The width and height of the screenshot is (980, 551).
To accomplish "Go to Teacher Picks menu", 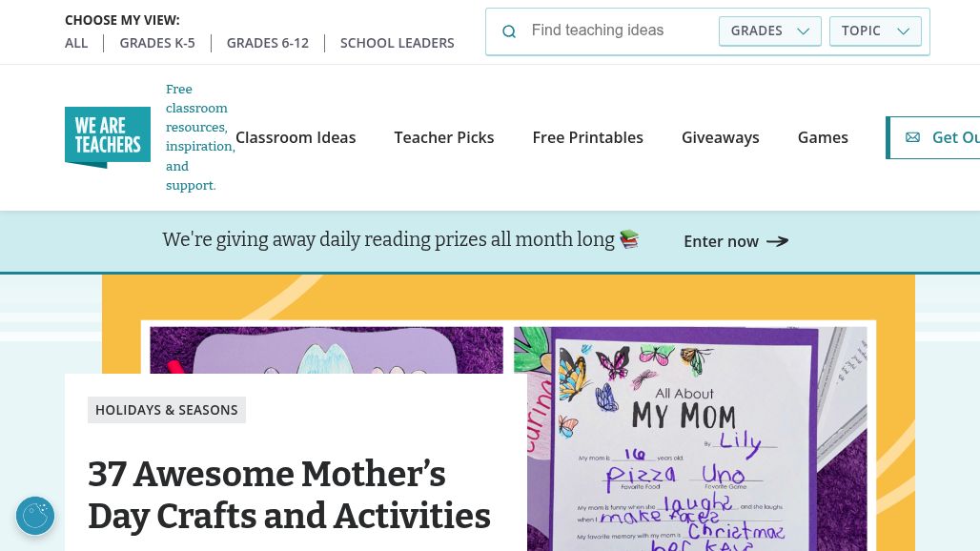I will pyautogui.click(x=444, y=137).
